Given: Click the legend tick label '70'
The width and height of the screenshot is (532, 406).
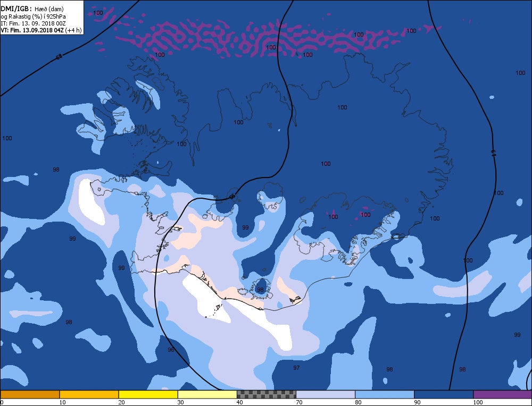Looking at the screenshot, I should (298, 402).
